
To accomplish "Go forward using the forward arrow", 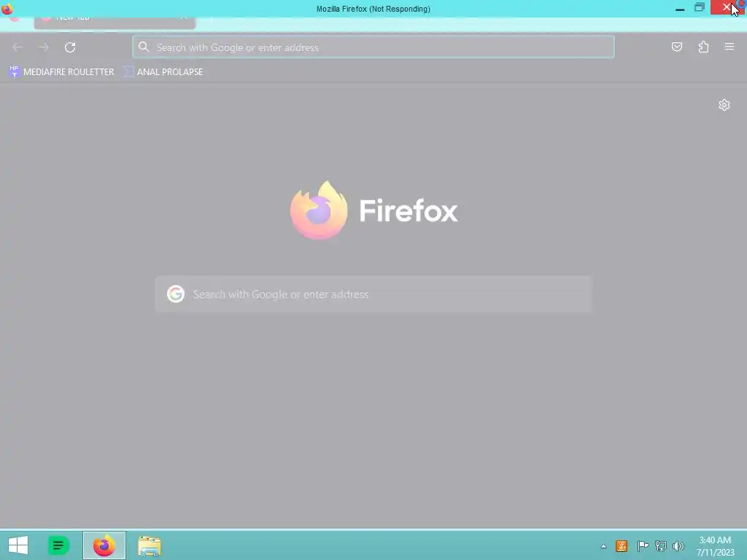I will [44, 47].
